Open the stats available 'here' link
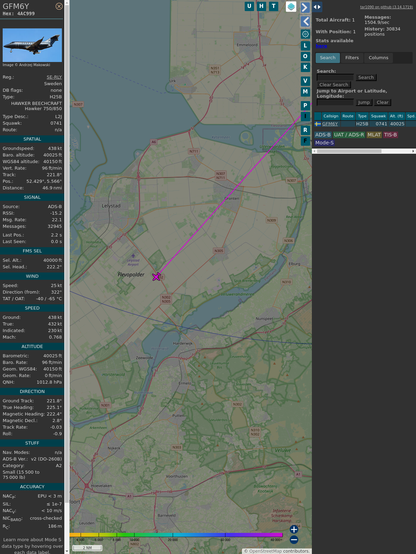Image resolution: width=416 pixels, height=554 pixels. click(321, 46)
